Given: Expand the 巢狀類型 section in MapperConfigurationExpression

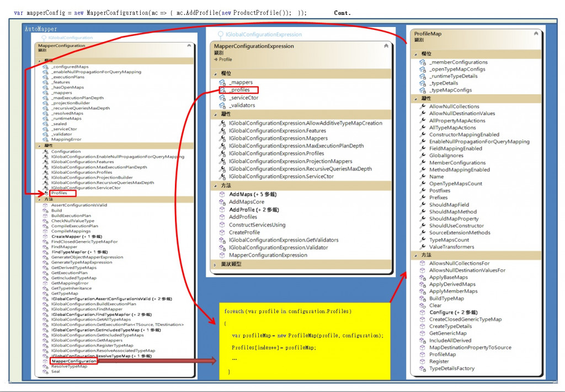Looking at the screenshot, I should (x=215, y=265).
